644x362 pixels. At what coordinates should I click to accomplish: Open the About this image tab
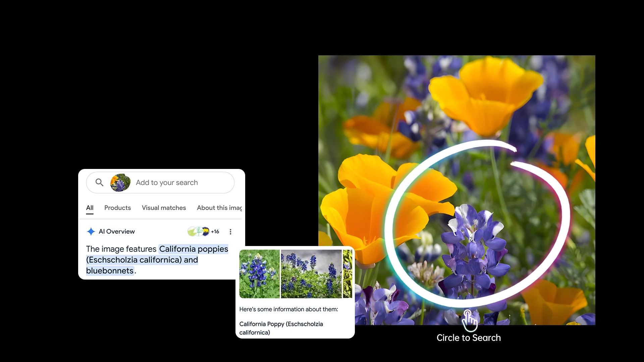[219, 208]
